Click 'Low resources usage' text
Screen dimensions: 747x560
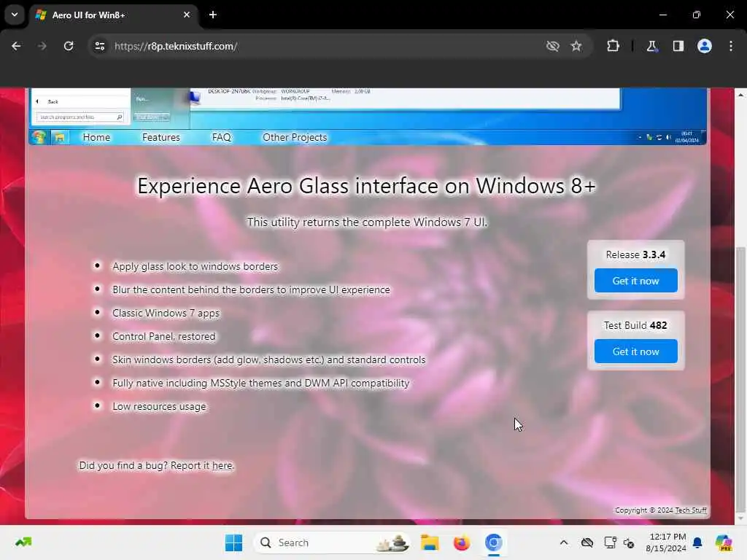159,406
